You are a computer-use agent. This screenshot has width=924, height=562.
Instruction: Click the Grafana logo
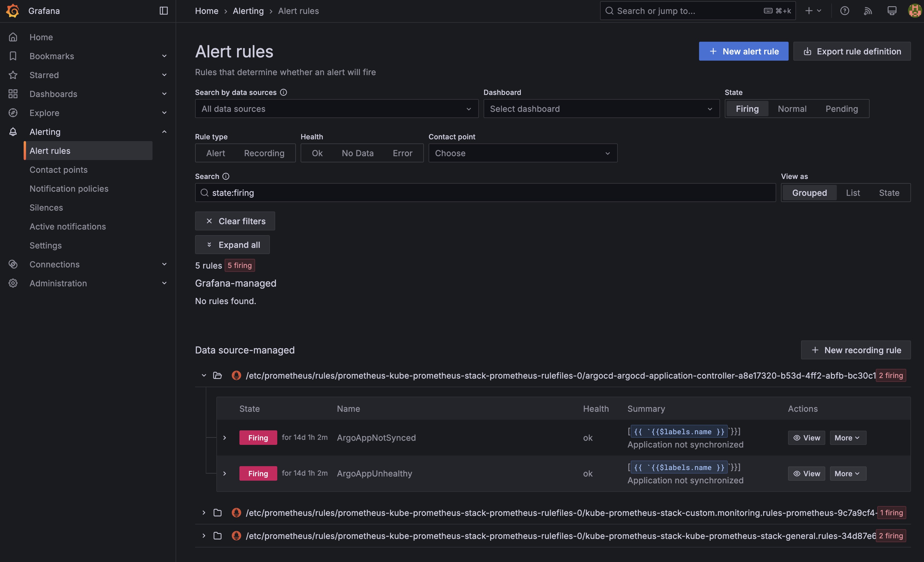pos(12,11)
